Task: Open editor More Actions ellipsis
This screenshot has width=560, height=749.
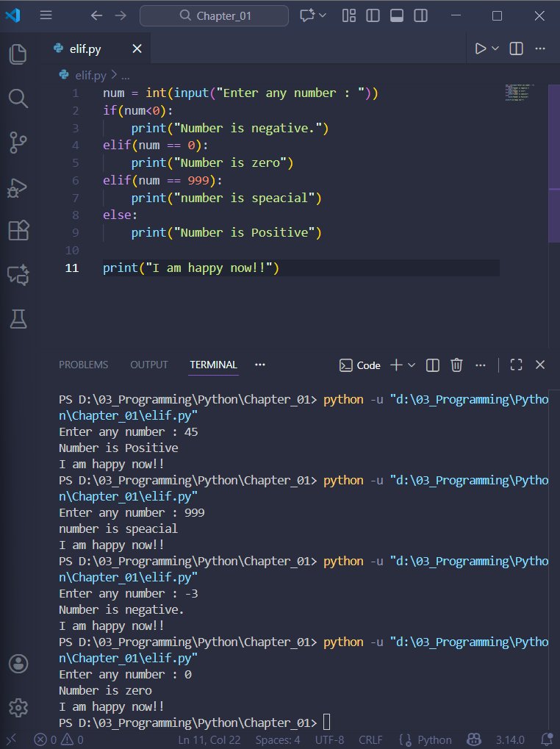Action: coord(540,49)
